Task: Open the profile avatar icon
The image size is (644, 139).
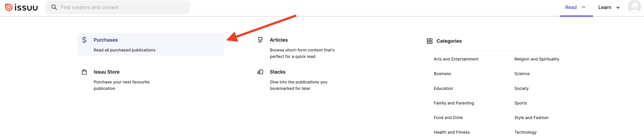Action: click(634, 7)
